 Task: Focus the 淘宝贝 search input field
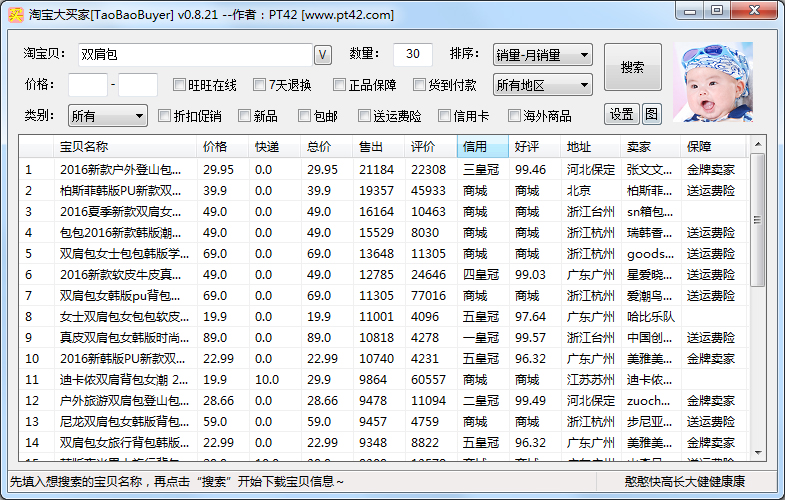coord(195,55)
